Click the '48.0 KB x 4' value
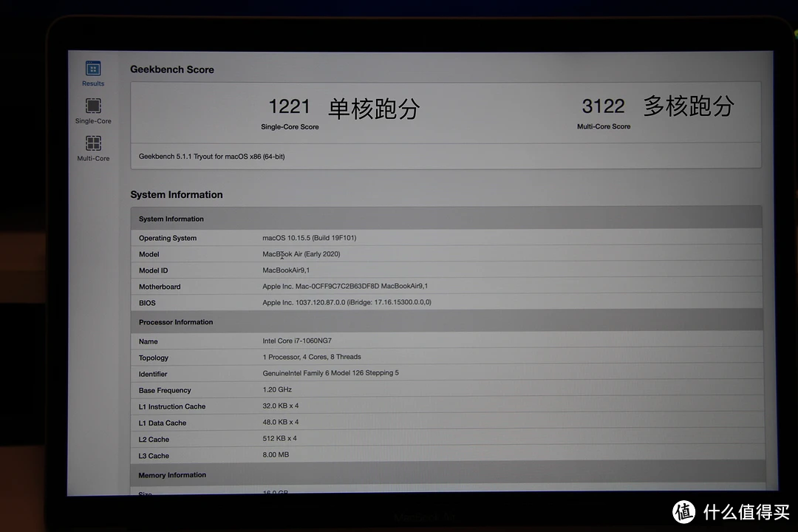 pyautogui.click(x=281, y=422)
